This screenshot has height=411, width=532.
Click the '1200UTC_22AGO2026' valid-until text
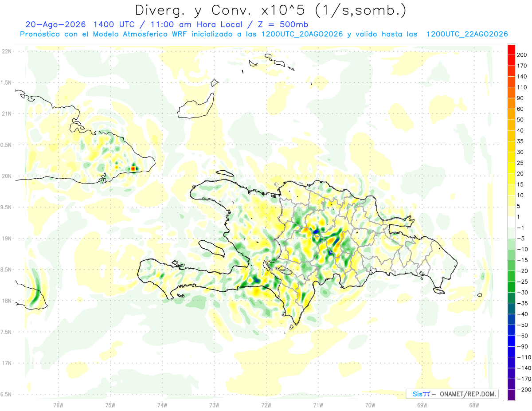(467, 34)
